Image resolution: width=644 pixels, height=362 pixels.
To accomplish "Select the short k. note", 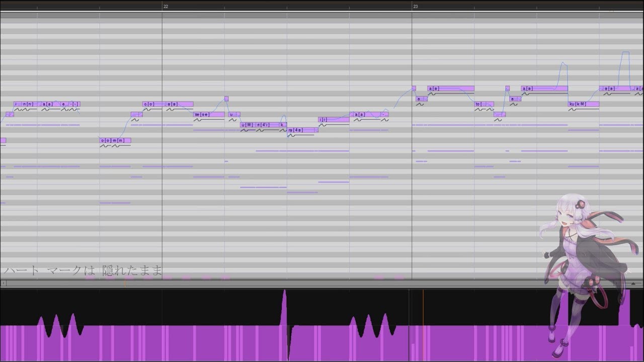I will pos(283,125).
